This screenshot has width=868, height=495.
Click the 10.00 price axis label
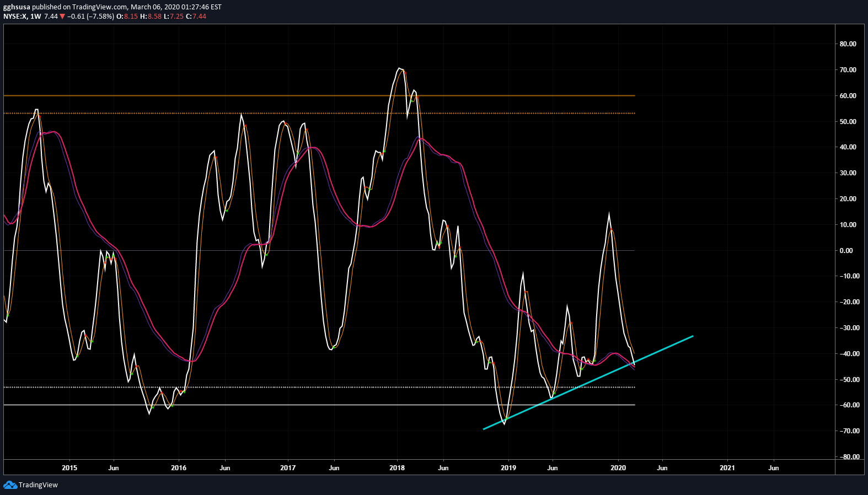click(x=848, y=225)
